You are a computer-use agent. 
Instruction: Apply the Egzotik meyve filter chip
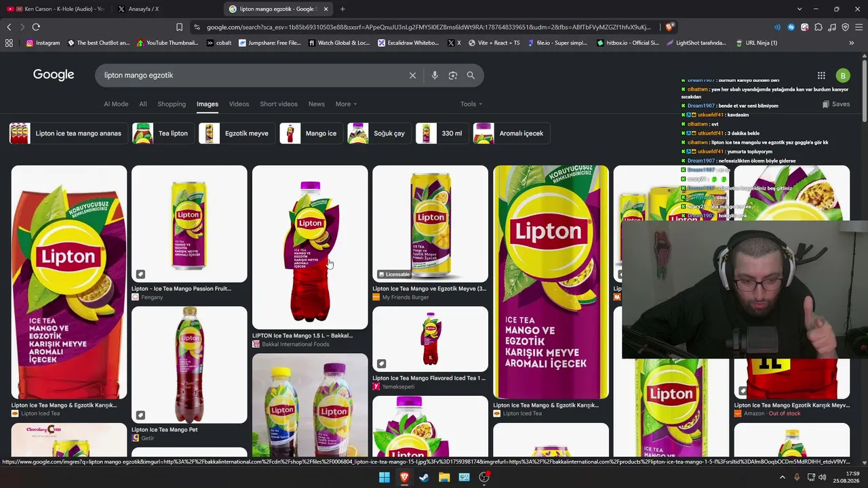[237, 134]
